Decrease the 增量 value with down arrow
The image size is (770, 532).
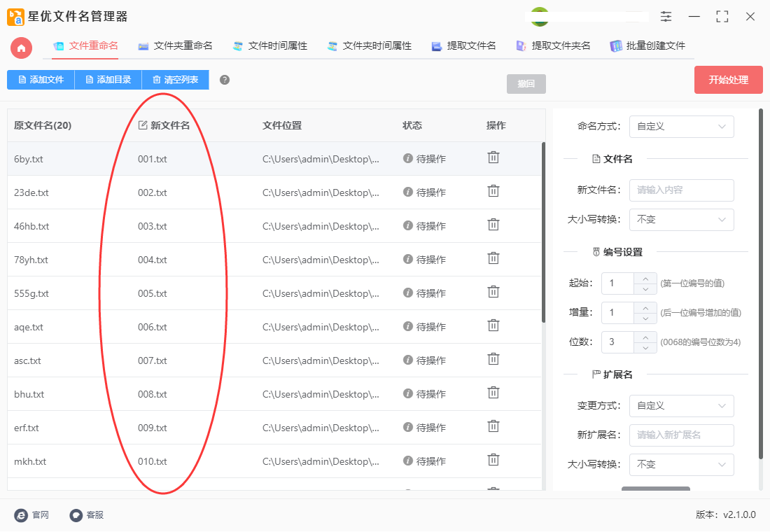(x=645, y=318)
